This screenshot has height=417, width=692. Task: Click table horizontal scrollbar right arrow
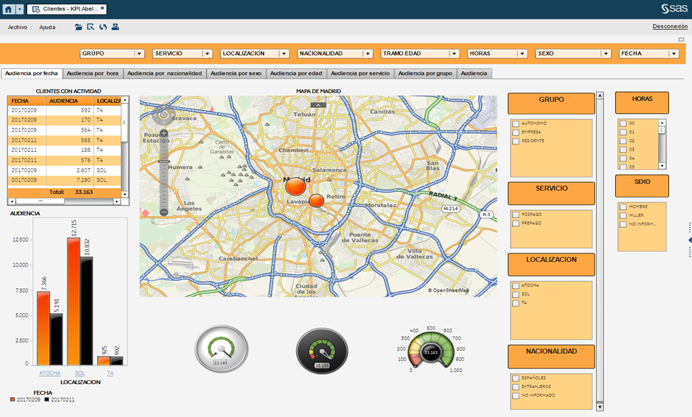click(117, 201)
